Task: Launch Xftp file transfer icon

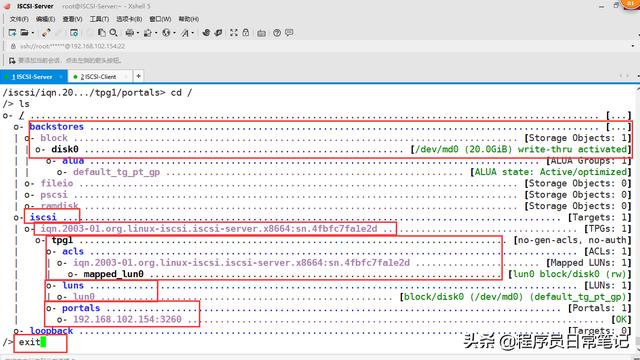Action: click(206, 33)
